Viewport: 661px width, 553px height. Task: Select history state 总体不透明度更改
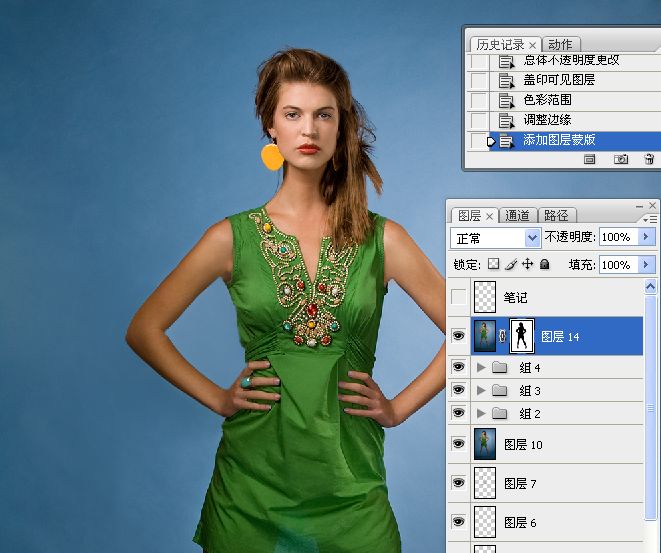point(575,61)
